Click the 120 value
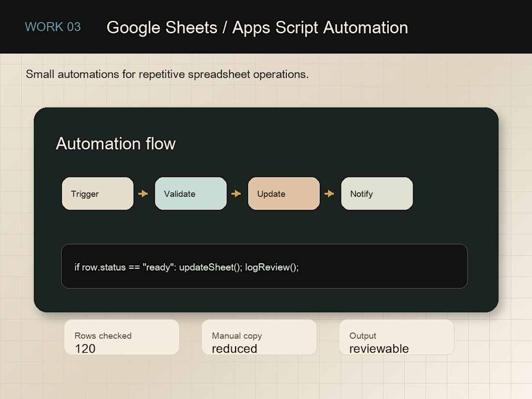 (x=85, y=348)
